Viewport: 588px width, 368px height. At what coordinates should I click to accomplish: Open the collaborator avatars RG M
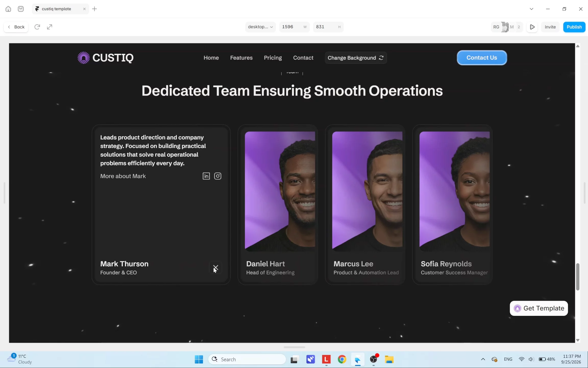coord(507,27)
